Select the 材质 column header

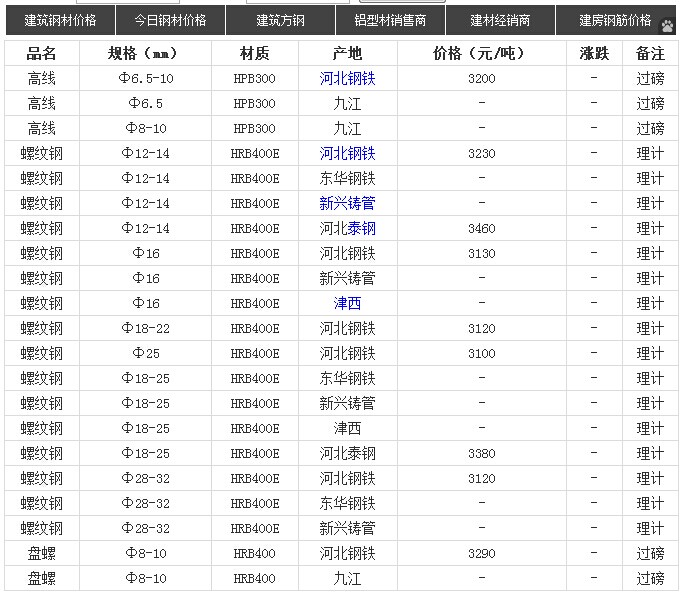point(255,53)
